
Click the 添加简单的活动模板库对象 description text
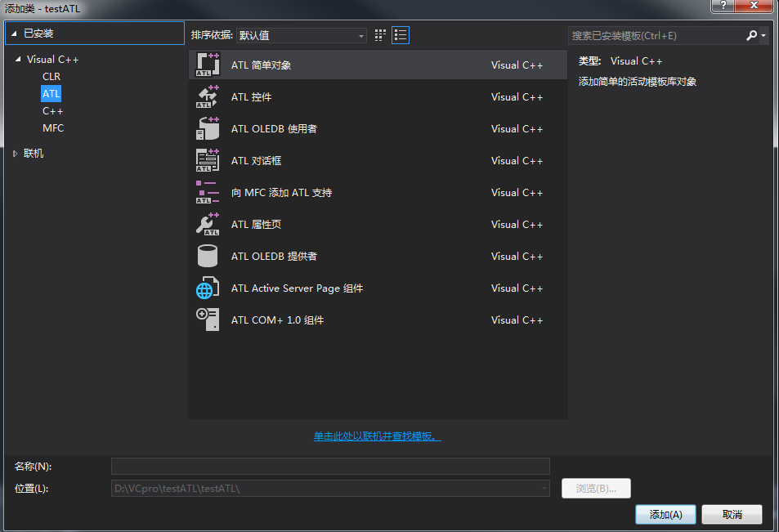click(x=638, y=82)
